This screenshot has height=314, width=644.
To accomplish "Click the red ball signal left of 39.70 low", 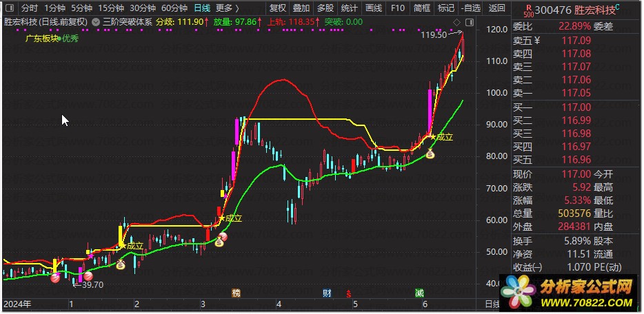I will point(55,278).
